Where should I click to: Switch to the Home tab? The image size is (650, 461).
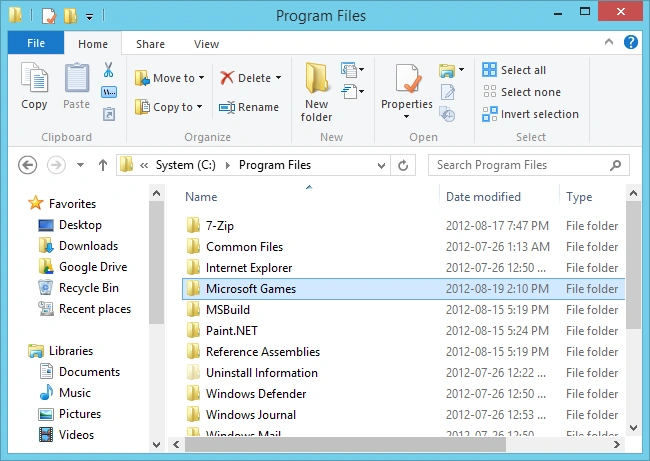pos(93,44)
